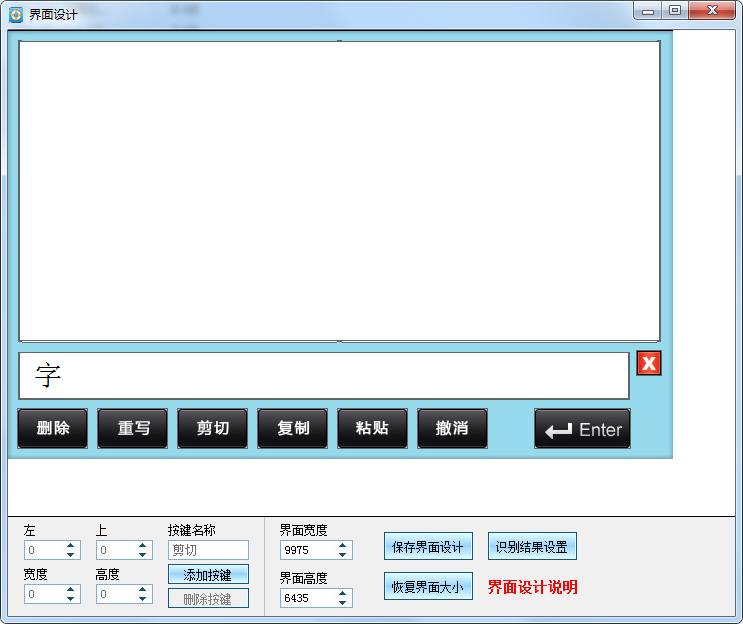Image resolution: width=743 pixels, height=624 pixels.
Task: Increase 界面宽度 using up arrow
Action: click(343, 546)
